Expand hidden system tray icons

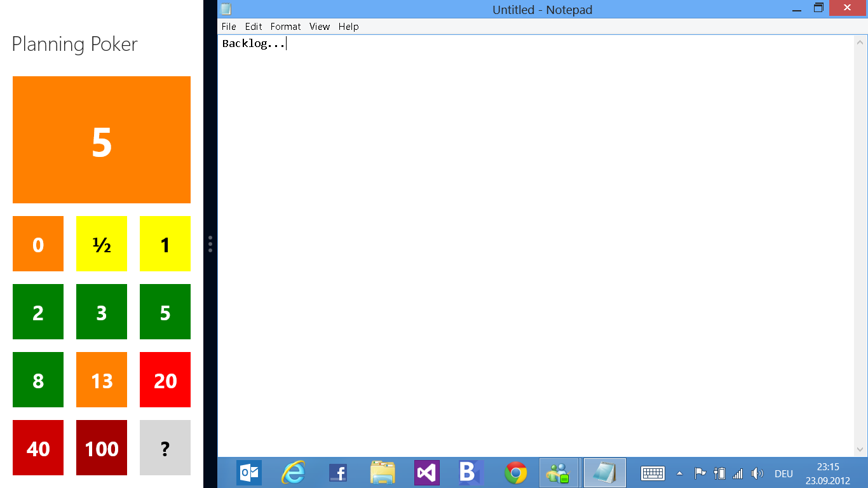tap(679, 473)
